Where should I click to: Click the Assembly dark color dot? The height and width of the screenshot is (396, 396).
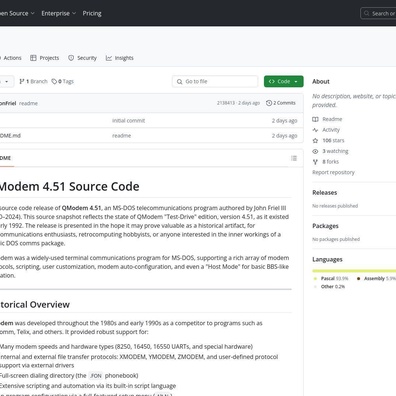click(358, 278)
